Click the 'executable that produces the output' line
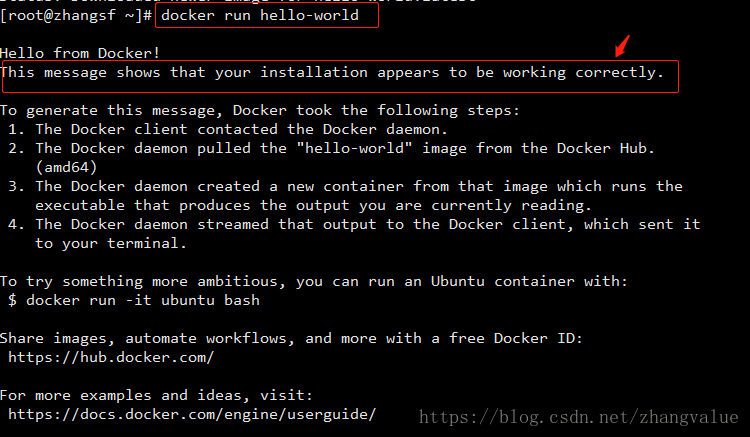 tap(313, 206)
